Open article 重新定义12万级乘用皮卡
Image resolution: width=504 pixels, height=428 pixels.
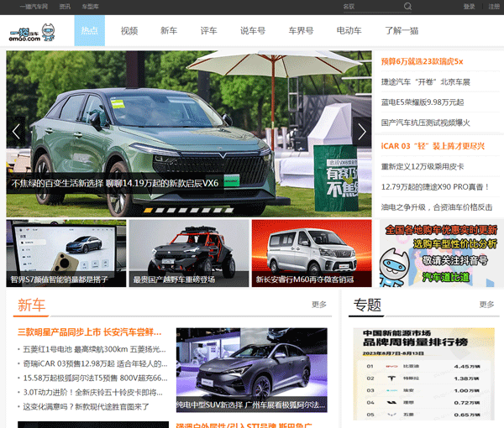pyautogui.click(x=423, y=166)
